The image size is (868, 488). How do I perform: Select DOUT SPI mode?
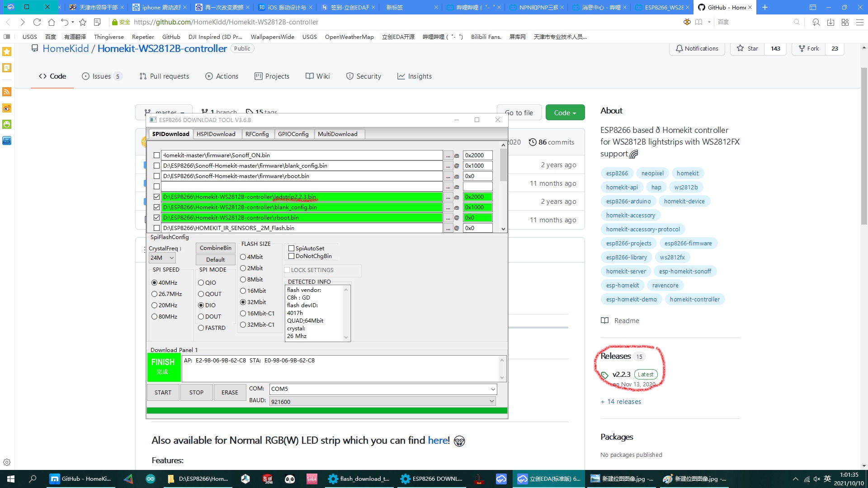tap(210, 317)
